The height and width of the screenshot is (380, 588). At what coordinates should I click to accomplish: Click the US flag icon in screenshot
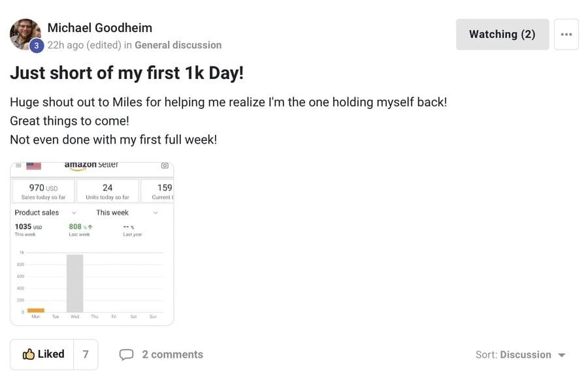33,166
